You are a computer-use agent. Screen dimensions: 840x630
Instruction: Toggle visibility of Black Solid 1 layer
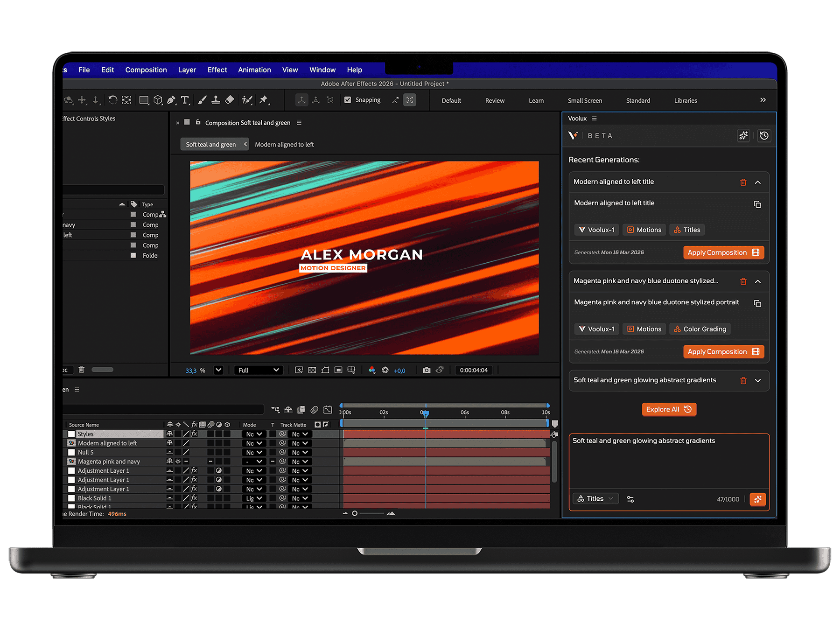[71, 498]
